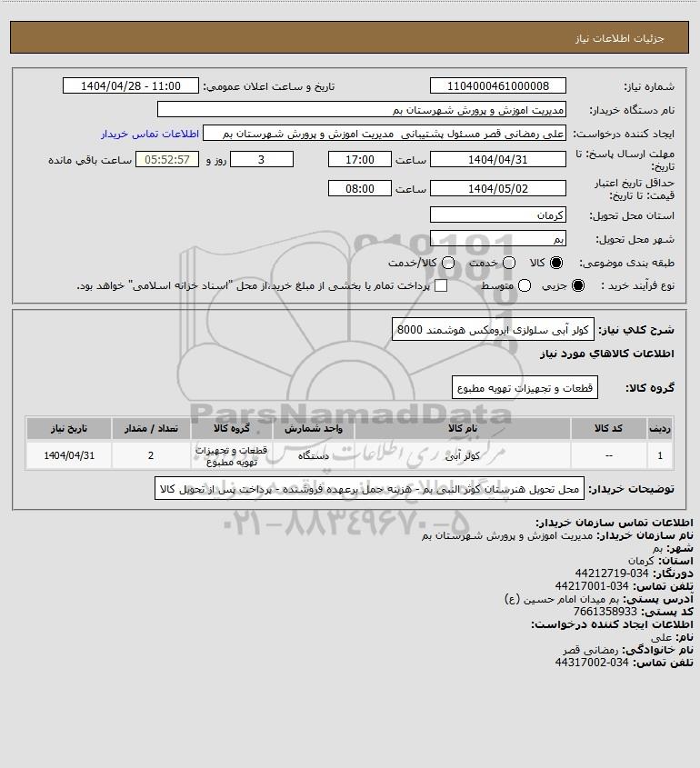Click the گروه کالا column header
Screen dimensions: 700x768
[232, 429]
